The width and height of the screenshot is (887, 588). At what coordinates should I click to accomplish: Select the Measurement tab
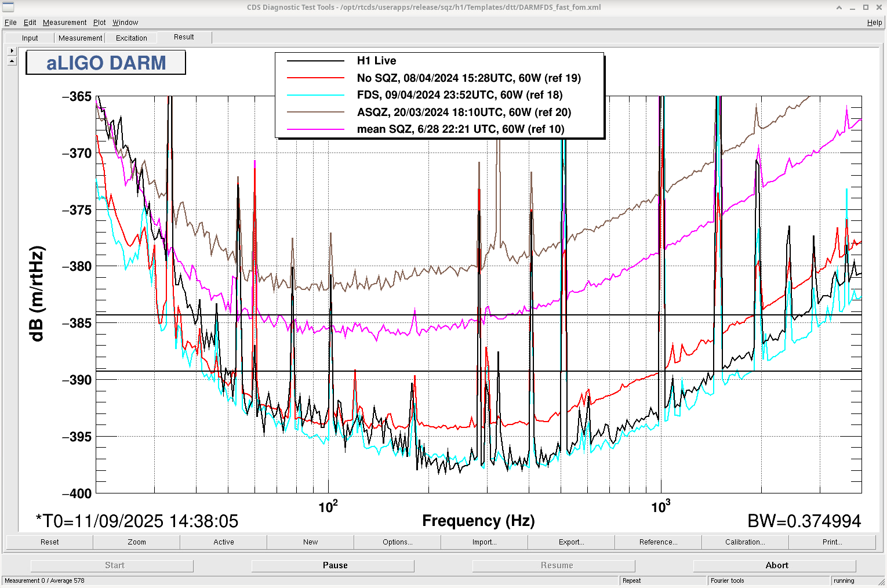(80, 38)
